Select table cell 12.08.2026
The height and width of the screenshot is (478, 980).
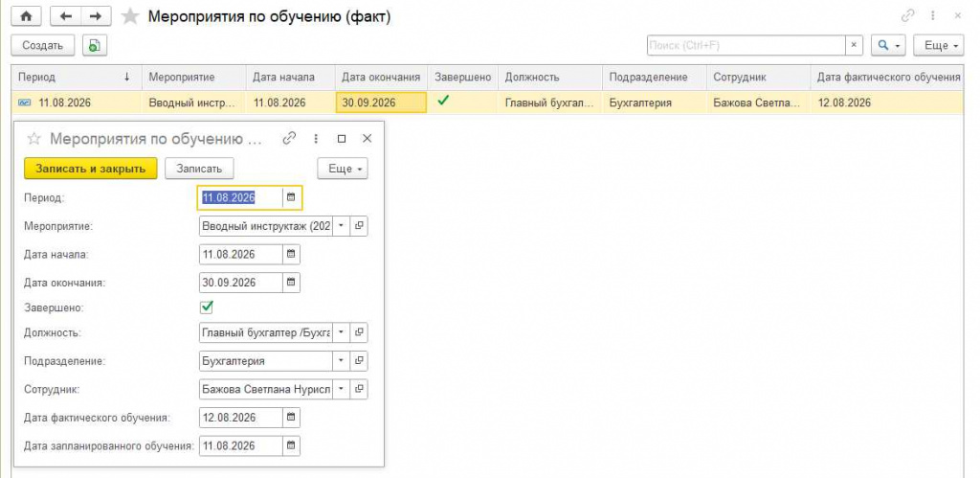click(888, 102)
